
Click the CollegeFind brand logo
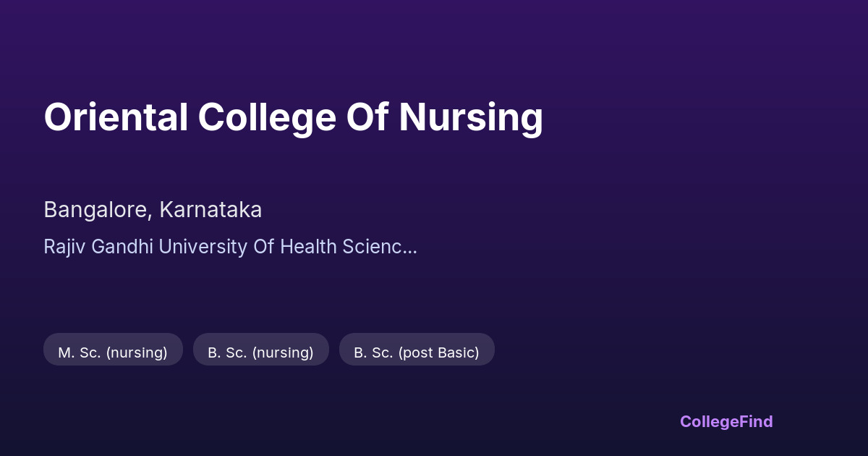pyautogui.click(x=726, y=421)
